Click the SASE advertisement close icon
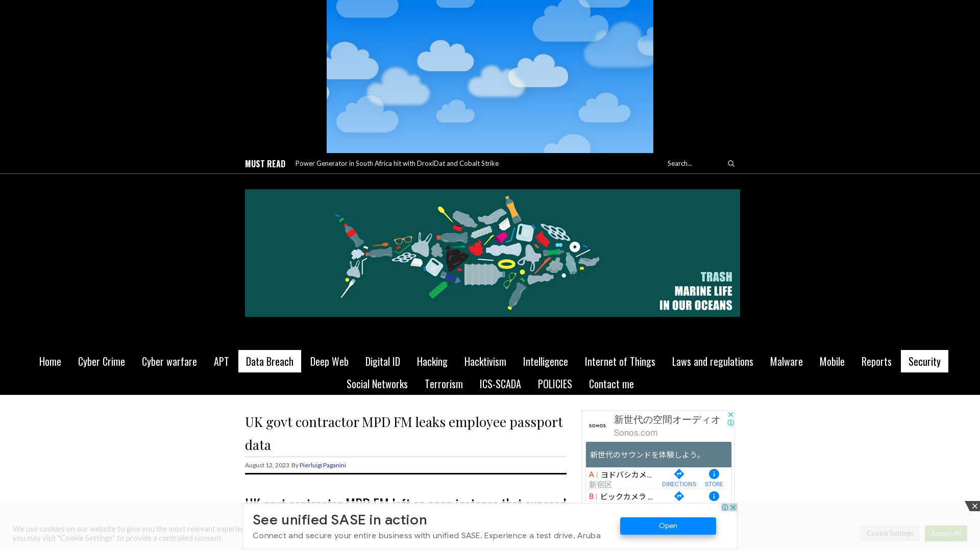The width and height of the screenshot is (980, 551). pyautogui.click(x=974, y=506)
